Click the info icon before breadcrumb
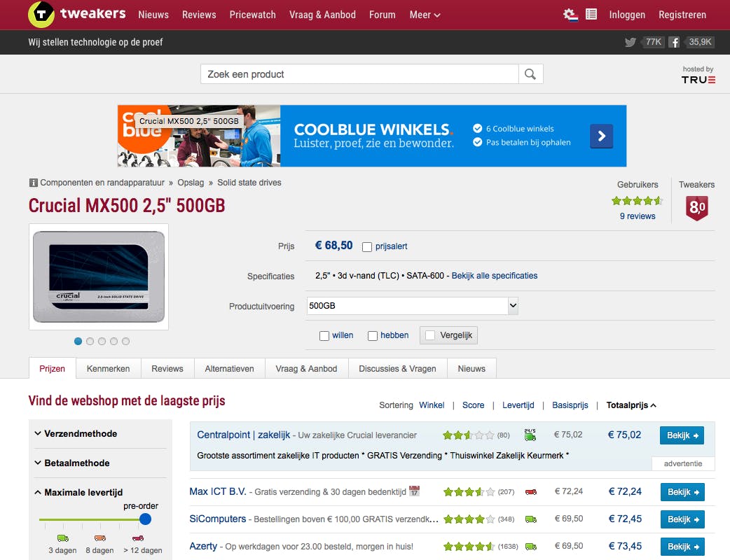Viewport: 730px width, 560px height. [x=33, y=183]
